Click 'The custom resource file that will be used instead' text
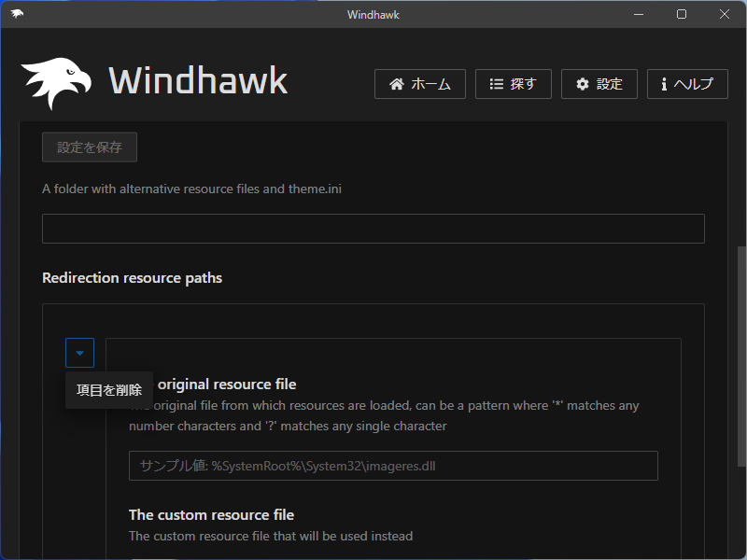The height and width of the screenshot is (560, 747). coord(271,536)
